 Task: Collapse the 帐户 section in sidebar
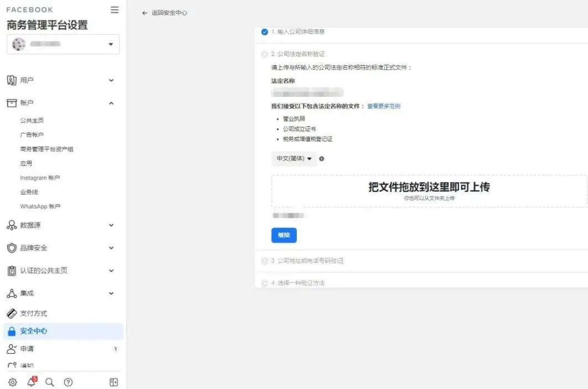(110, 102)
